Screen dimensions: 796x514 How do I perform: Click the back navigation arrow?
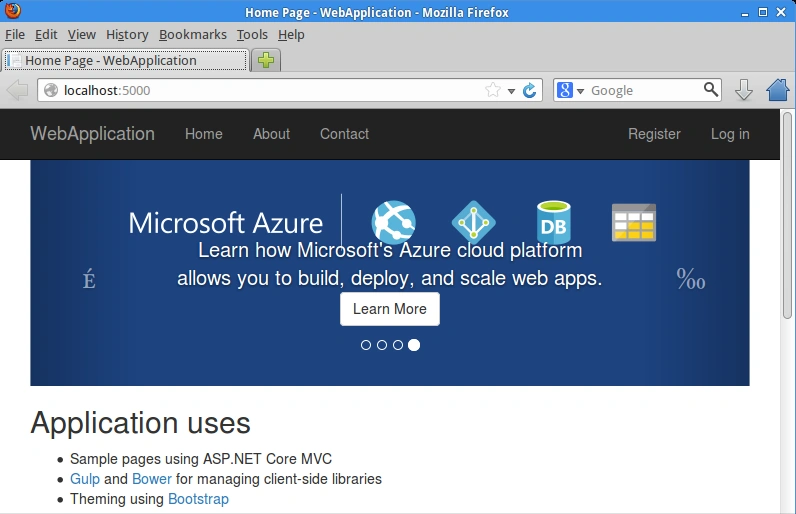pyautogui.click(x=17, y=90)
